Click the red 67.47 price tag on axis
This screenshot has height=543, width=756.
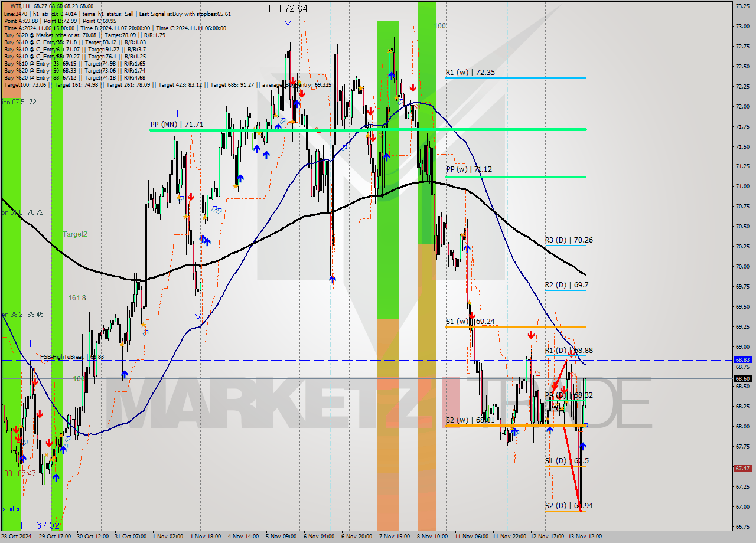742,468
